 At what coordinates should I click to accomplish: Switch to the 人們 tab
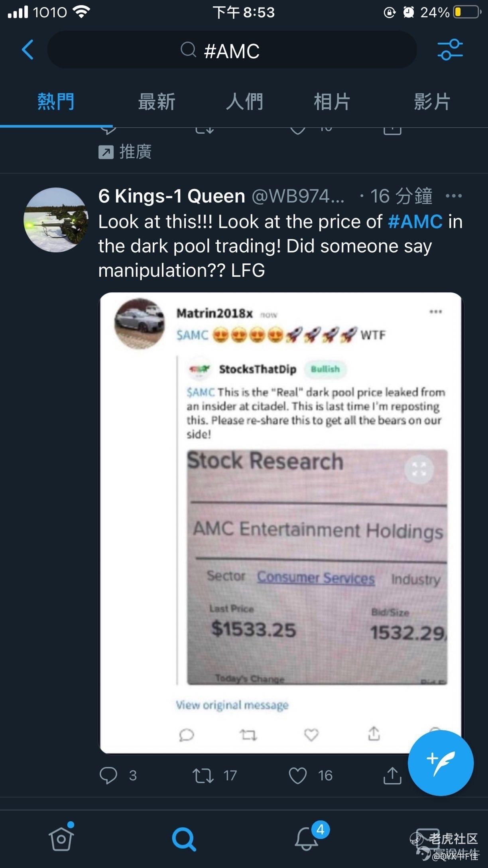244,101
